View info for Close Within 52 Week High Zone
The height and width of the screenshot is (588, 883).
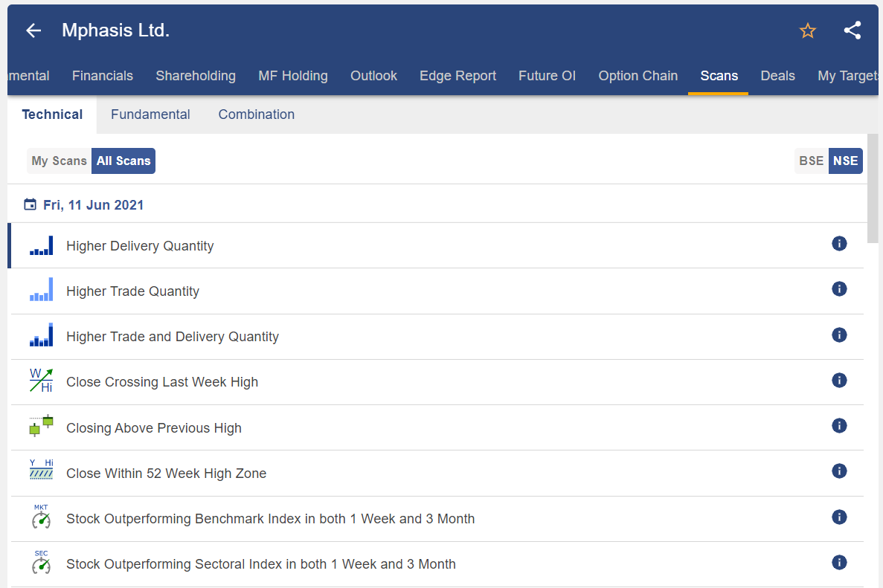tap(839, 471)
